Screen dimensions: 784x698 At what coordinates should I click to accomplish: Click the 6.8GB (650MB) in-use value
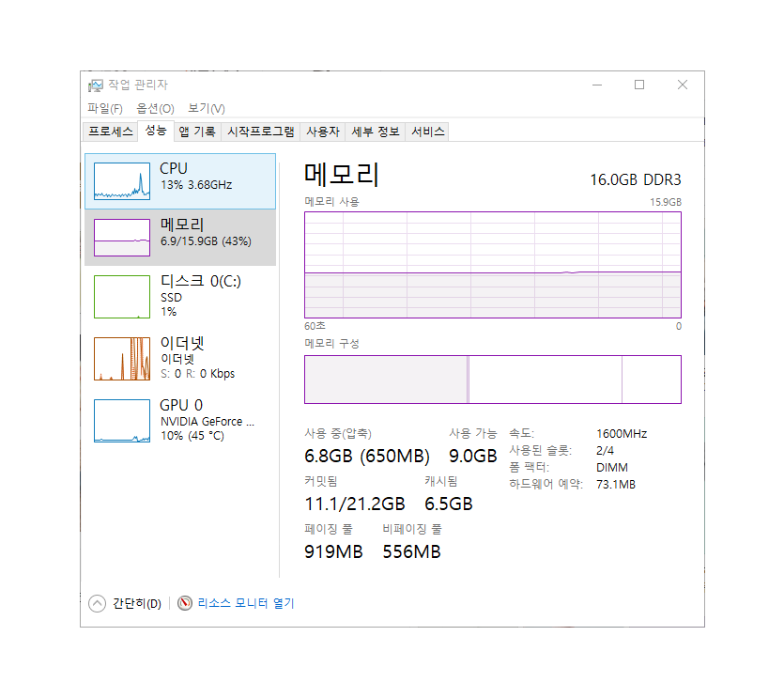(367, 456)
